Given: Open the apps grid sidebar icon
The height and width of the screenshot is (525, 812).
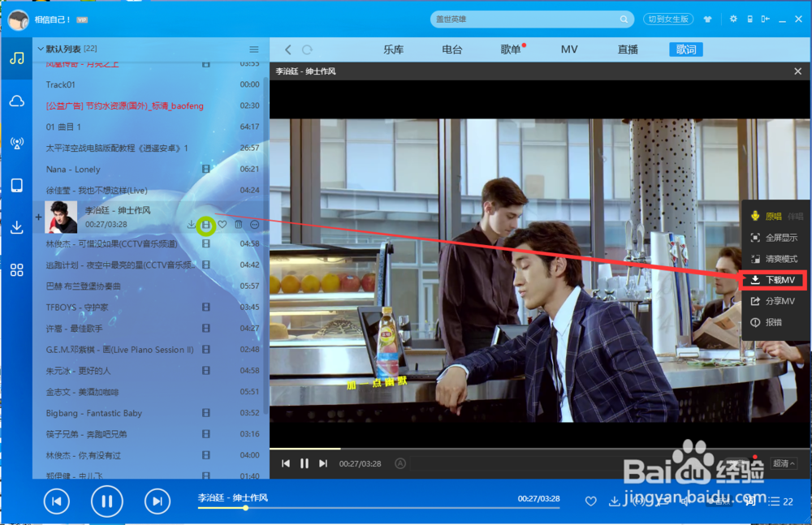Looking at the screenshot, I should (x=16, y=269).
